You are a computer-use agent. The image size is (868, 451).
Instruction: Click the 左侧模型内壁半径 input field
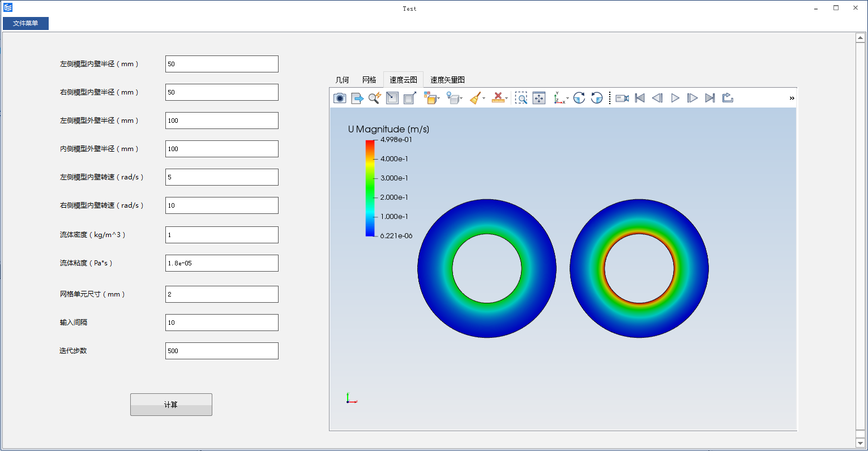pyautogui.click(x=222, y=64)
